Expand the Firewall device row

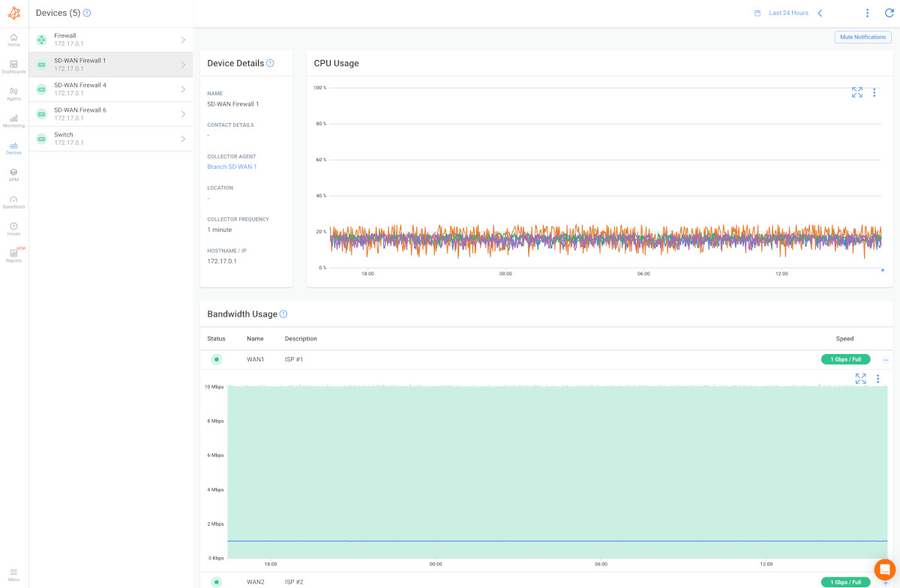point(182,39)
